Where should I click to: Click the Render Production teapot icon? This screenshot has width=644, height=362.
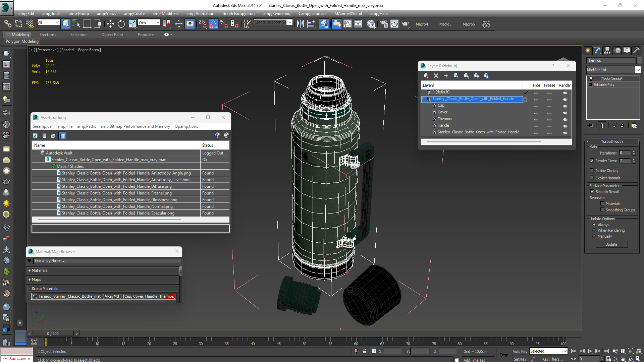[406, 24]
